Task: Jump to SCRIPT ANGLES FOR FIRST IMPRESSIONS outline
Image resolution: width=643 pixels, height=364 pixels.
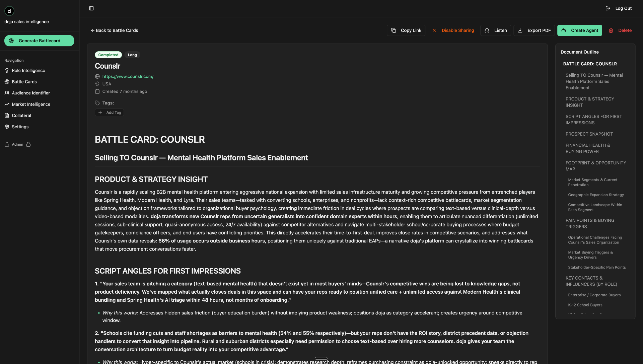Action: click(x=594, y=120)
